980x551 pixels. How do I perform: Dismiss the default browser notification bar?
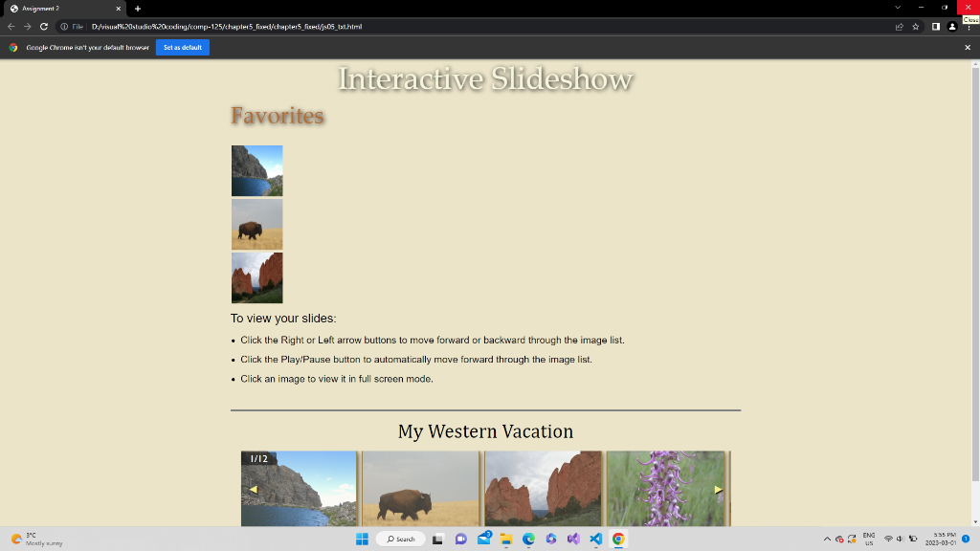click(x=968, y=48)
